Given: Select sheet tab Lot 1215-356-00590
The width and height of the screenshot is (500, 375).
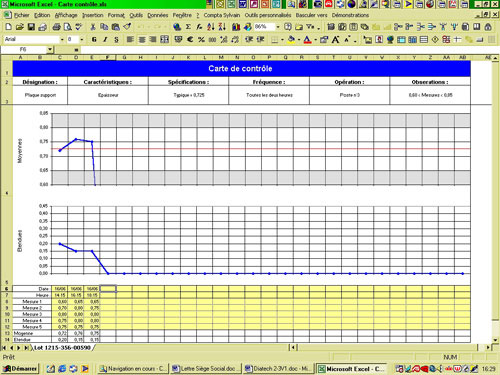Looking at the screenshot, I should [x=62, y=347].
